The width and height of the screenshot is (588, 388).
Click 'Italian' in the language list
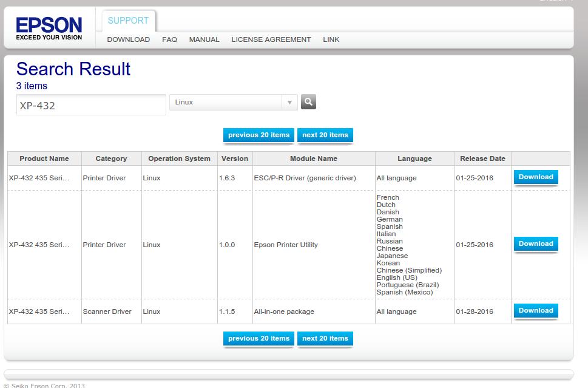(386, 234)
